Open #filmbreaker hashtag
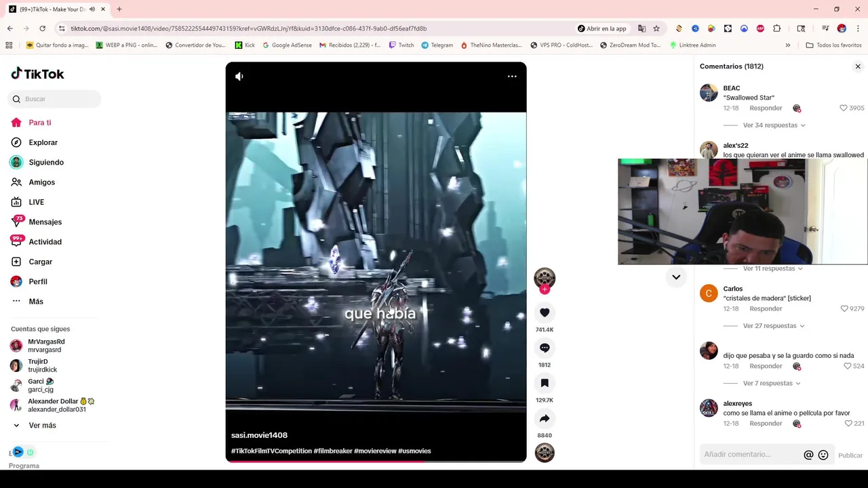 coord(332,451)
